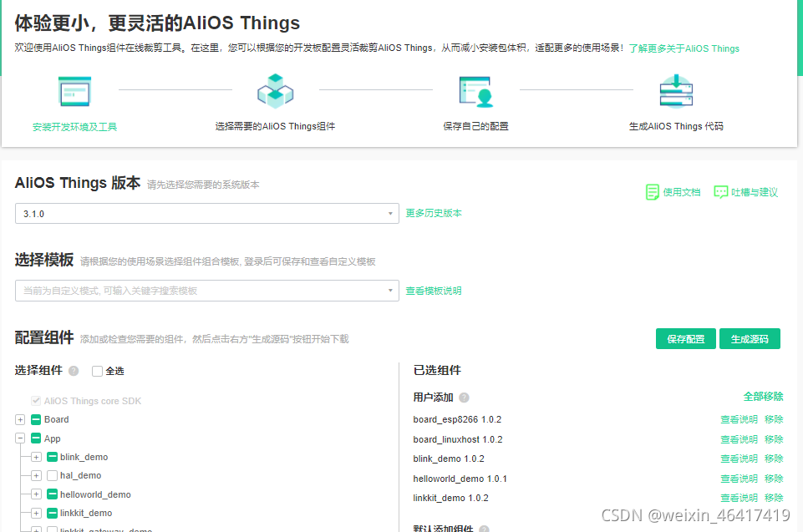Toggle the linkkit_demo checkbox
The height and width of the screenshot is (532, 803).
52,513
